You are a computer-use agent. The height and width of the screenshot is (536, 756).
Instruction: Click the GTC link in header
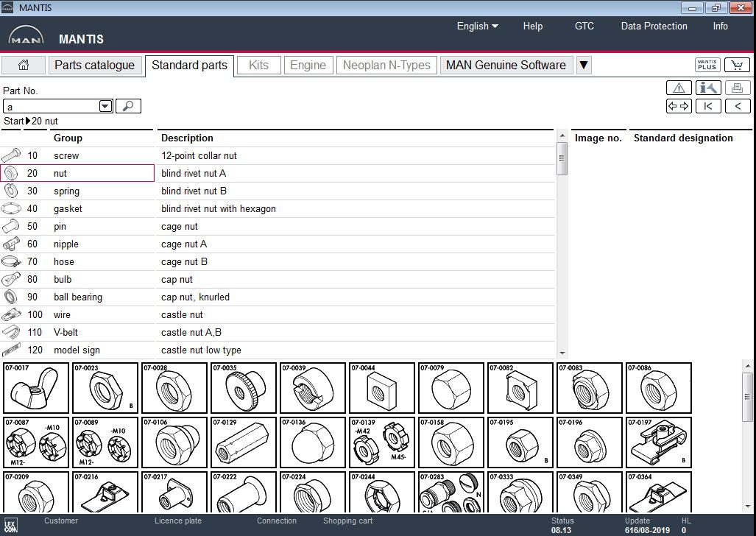point(584,26)
